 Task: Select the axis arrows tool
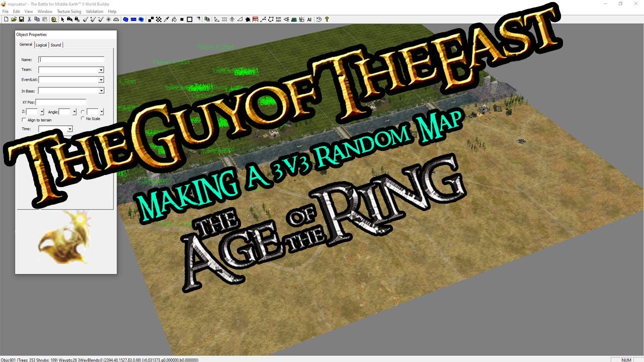pyautogui.click(x=217, y=20)
